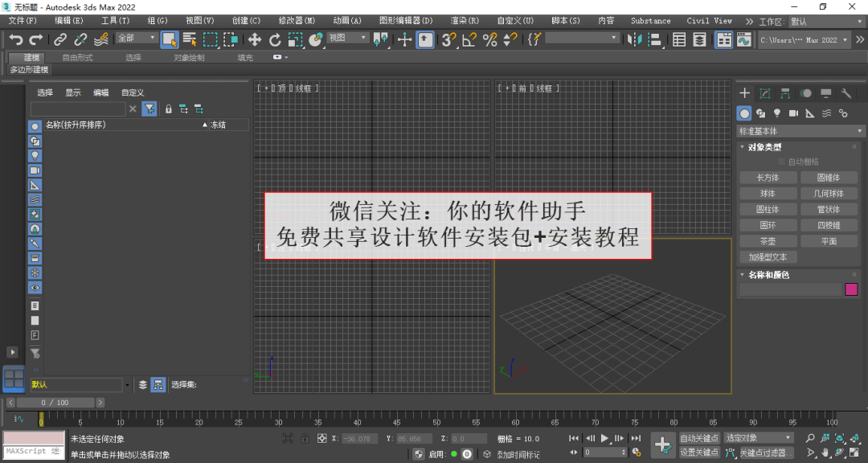
Task: Click the Redo arrow in main toolbar
Action: pyautogui.click(x=36, y=39)
